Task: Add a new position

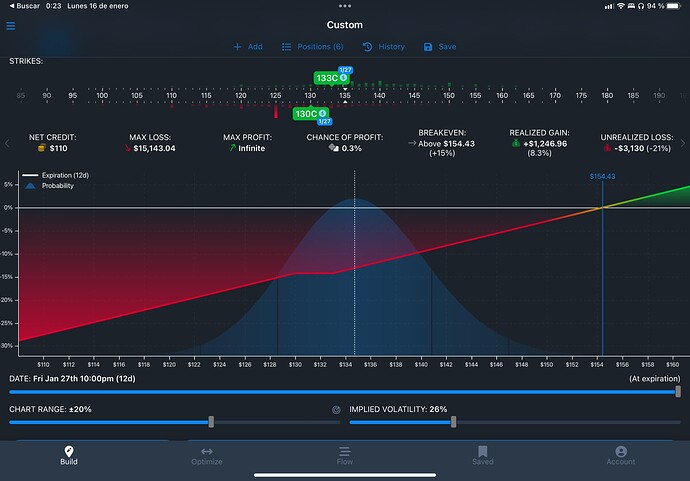Action: (248, 47)
